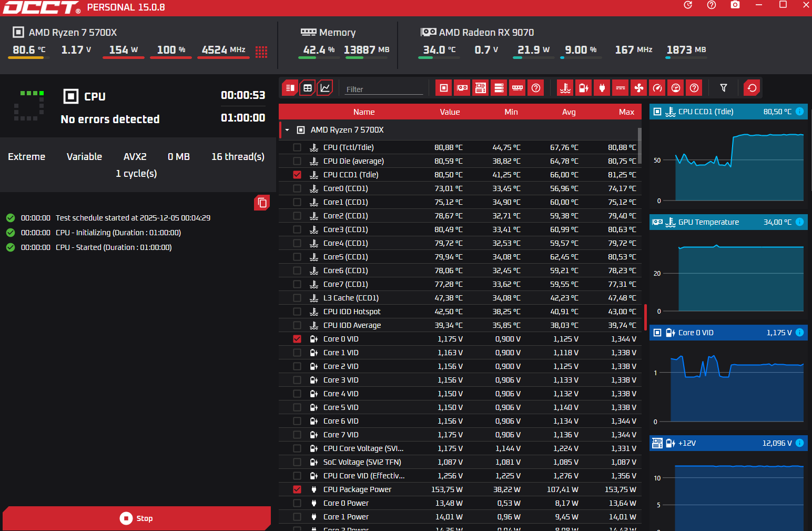Open the history clock icon in title bar
The width and height of the screenshot is (812, 531).
click(688, 5)
